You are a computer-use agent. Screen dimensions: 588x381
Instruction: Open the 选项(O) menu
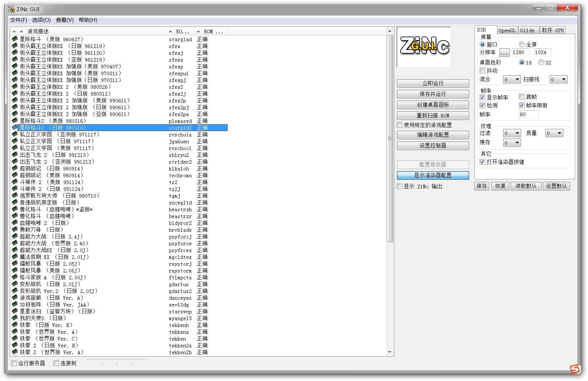click(x=42, y=20)
